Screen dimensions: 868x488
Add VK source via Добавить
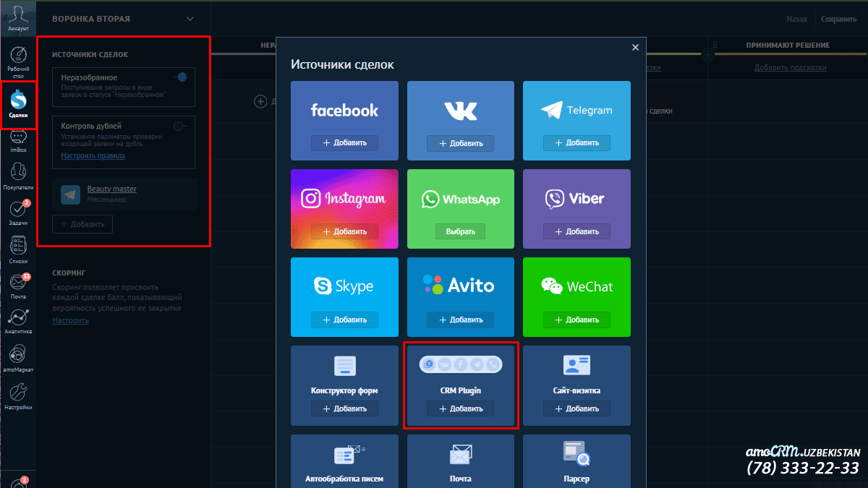[x=460, y=142]
